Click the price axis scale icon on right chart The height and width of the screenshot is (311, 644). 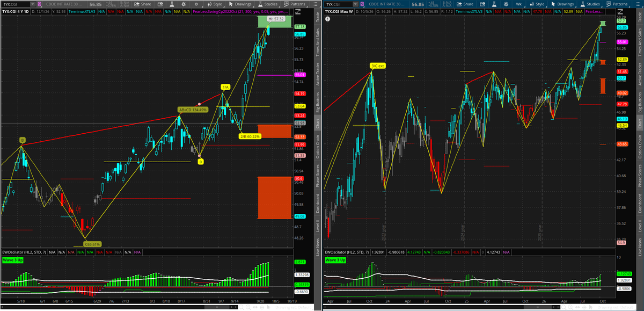point(620,11)
